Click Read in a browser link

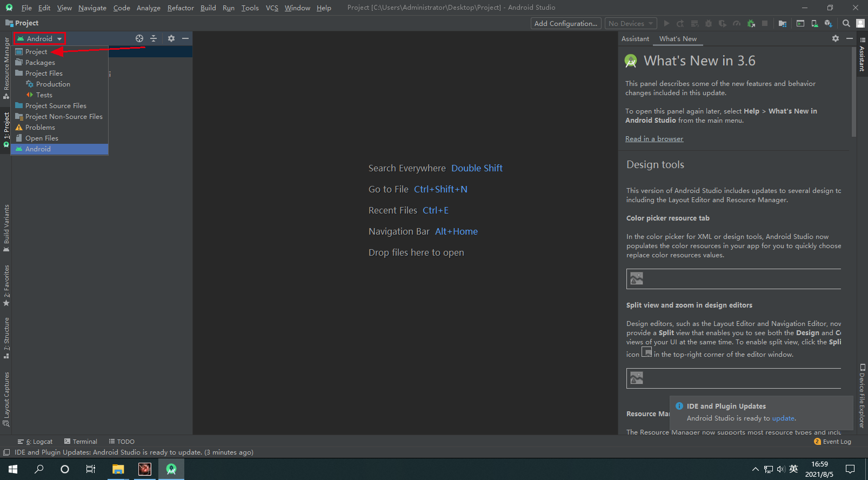(654, 139)
